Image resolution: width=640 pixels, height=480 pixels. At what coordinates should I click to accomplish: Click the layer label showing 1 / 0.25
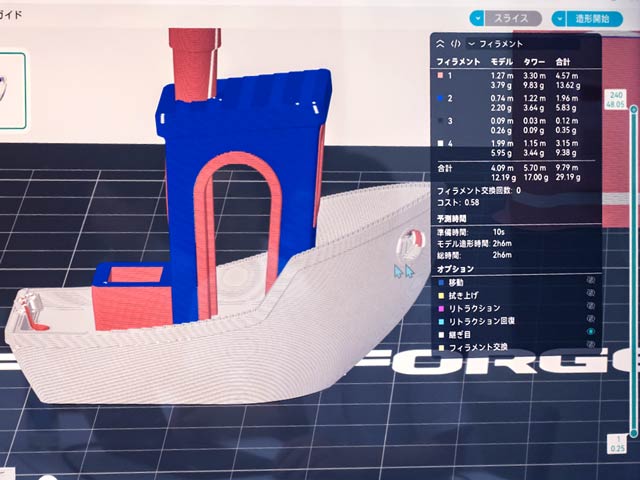pos(618,444)
